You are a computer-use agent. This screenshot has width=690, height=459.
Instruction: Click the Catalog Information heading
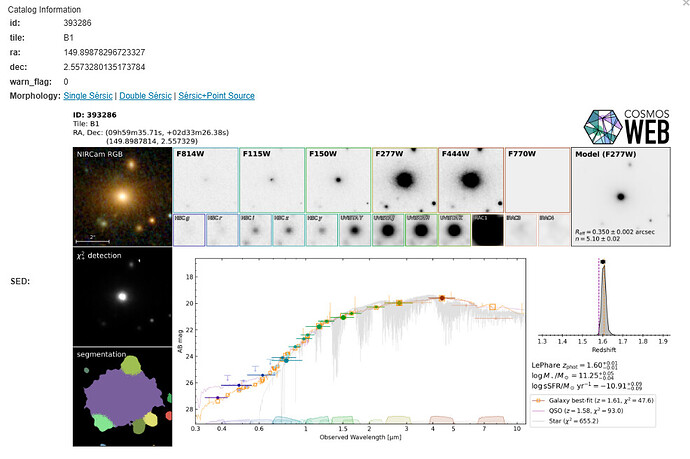44,9
